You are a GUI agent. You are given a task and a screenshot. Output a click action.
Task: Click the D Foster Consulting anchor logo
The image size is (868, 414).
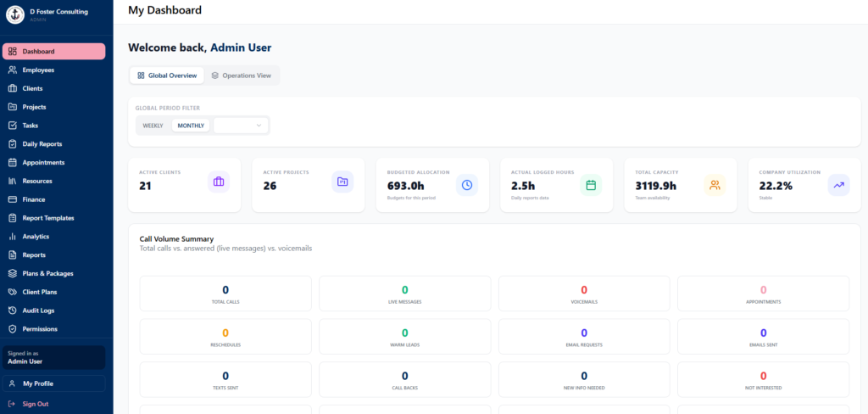coord(15,15)
